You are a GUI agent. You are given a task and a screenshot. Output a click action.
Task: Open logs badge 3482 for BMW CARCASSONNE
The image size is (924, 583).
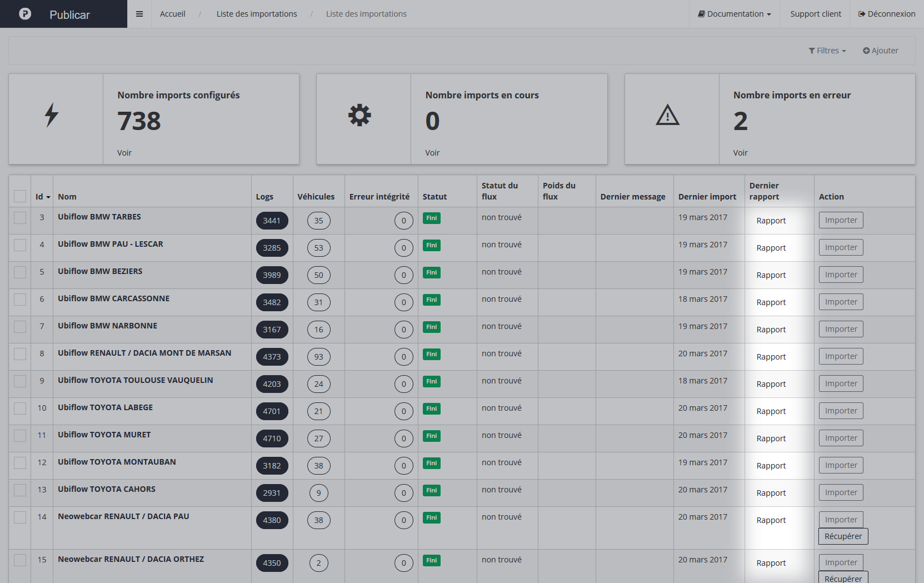click(272, 302)
